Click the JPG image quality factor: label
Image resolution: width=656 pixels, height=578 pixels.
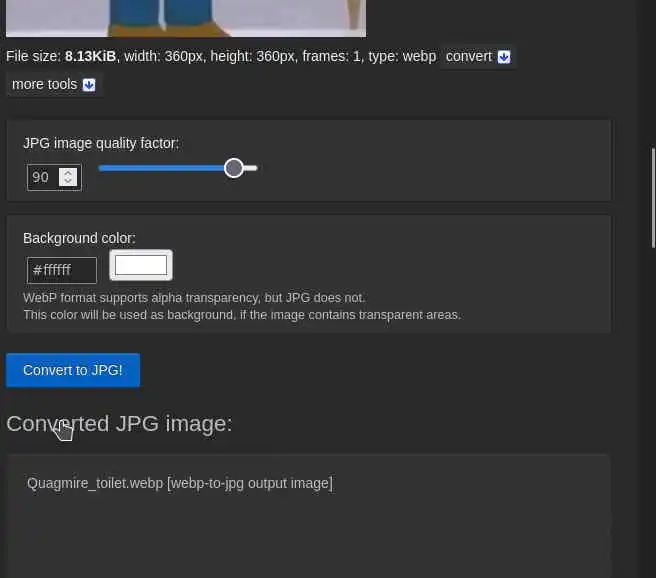click(101, 143)
